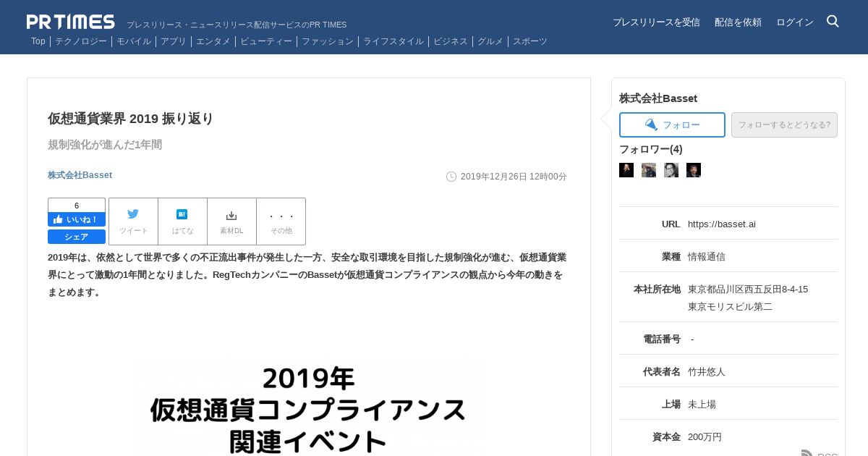Open the first follower avatar
This screenshot has height=456, width=868.
626,170
